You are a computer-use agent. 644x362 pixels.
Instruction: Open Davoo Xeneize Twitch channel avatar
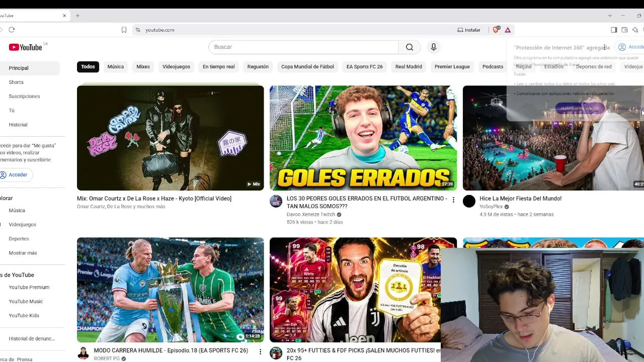coord(276,201)
